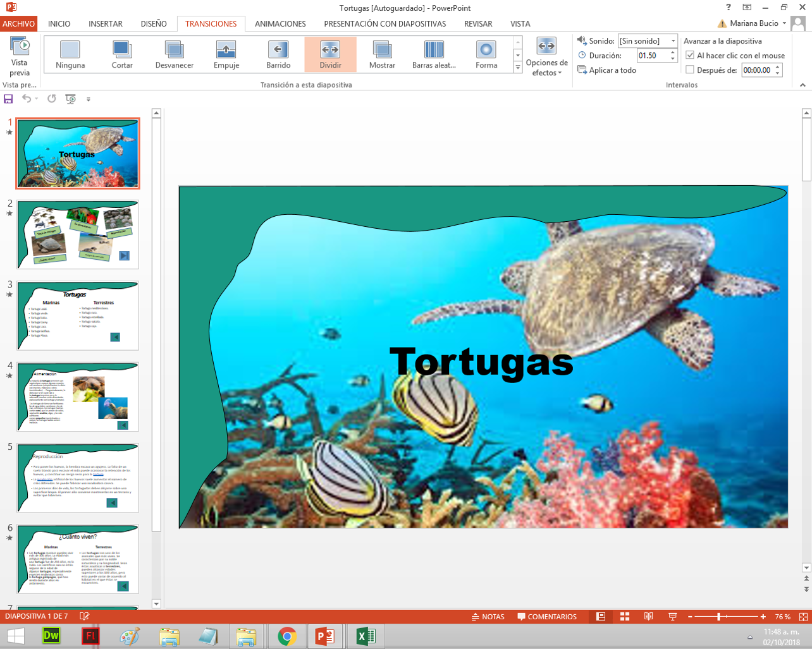This screenshot has height=649, width=812.
Task: Select the Empuje transition
Action: click(226, 54)
